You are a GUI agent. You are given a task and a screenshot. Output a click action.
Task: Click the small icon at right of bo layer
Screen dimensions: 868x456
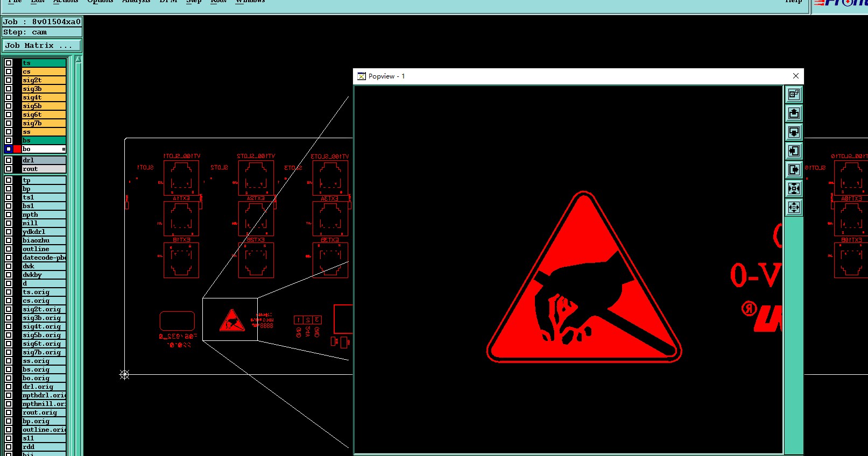tap(63, 149)
